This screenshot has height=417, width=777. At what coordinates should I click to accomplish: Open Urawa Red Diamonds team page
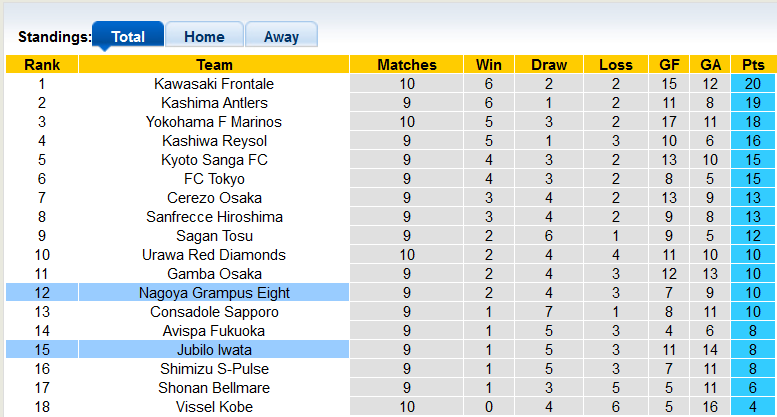click(214, 255)
